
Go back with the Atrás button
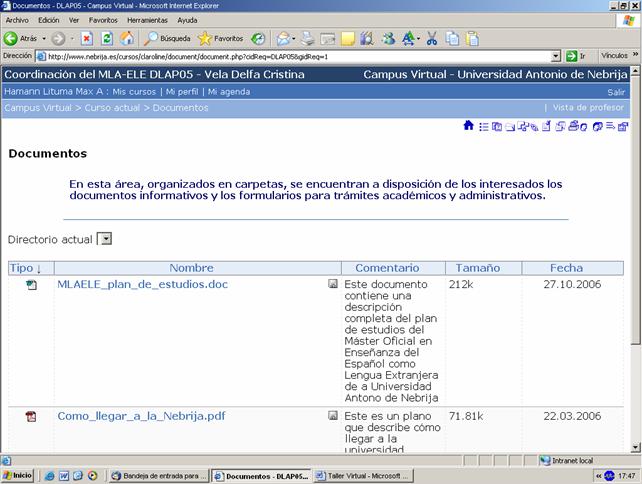point(20,38)
